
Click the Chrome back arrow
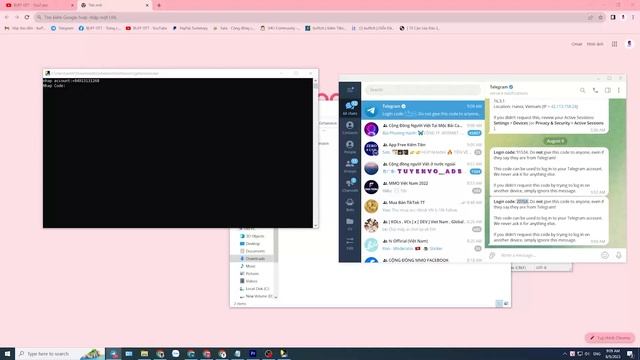[x=7, y=17]
